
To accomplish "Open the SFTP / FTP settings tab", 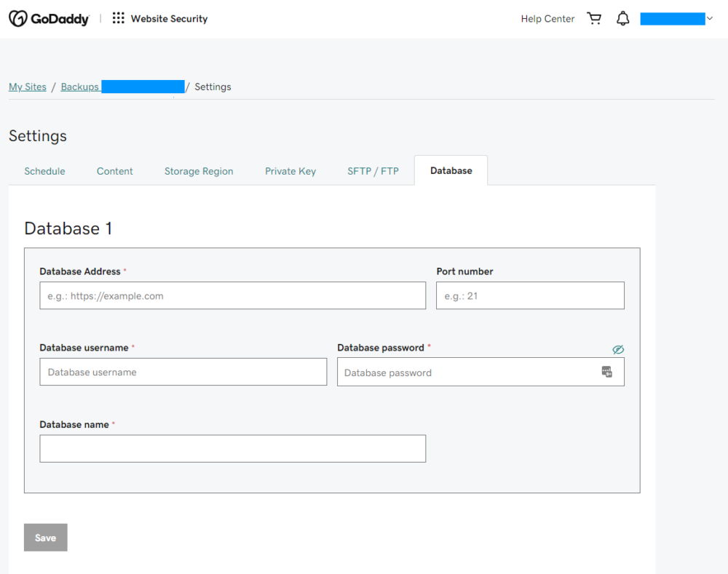I will (373, 171).
